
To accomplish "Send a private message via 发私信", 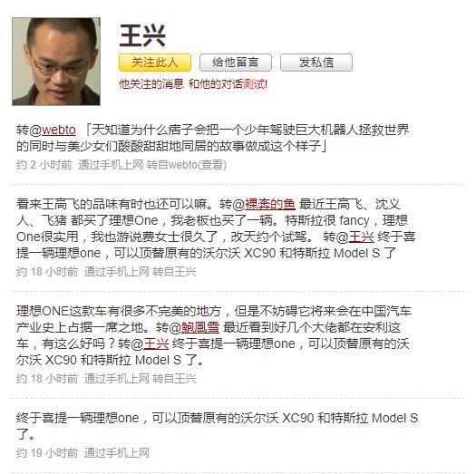I will [316, 63].
